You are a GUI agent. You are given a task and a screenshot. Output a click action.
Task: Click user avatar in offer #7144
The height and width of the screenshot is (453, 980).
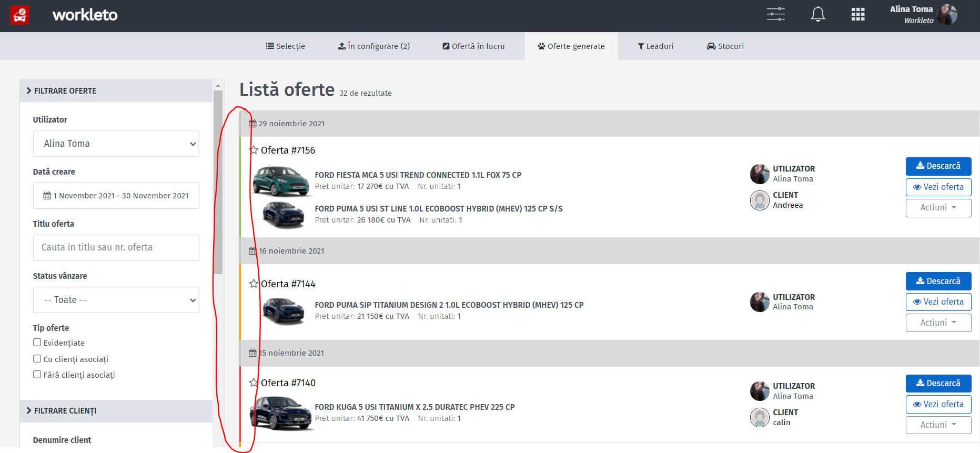point(760,302)
